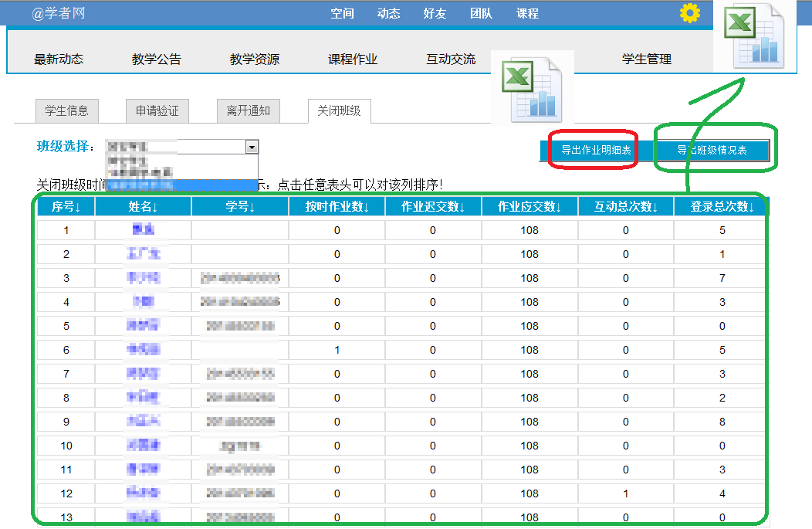Screen dimensions: 812x529
Task: Go to 教学资源 section
Action: point(255,59)
